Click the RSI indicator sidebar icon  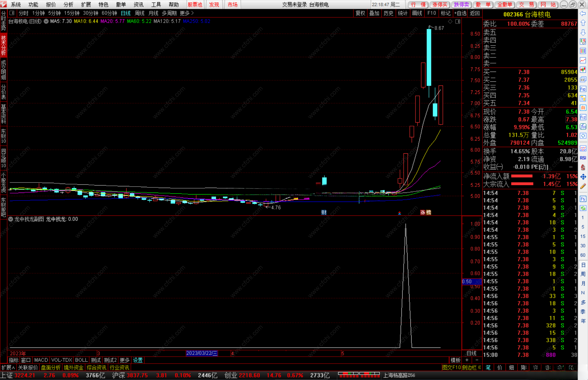(x=583, y=158)
